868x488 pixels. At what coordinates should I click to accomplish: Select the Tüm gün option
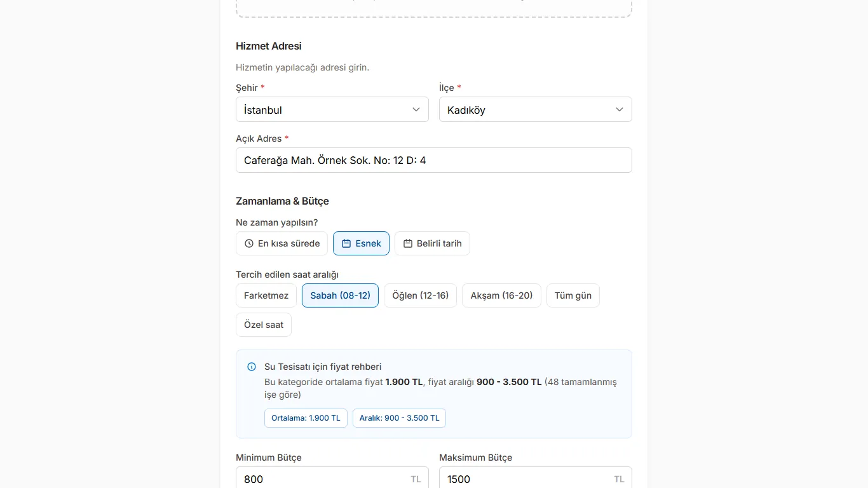pyautogui.click(x=573, y=295)
